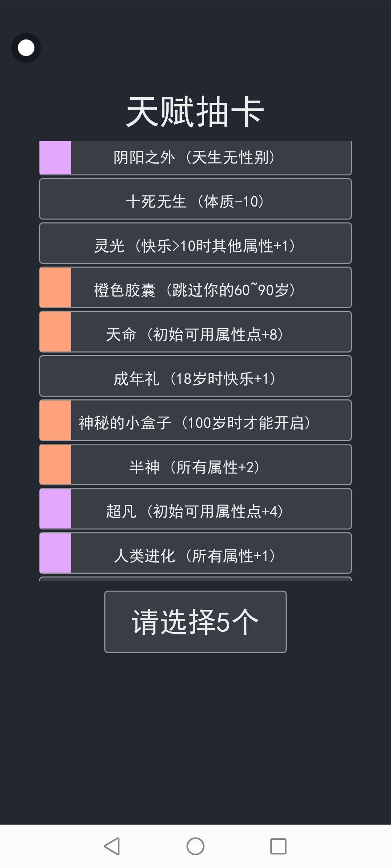
Task: Tap the purple swatch beside 超凡
Action: [55, 509]
